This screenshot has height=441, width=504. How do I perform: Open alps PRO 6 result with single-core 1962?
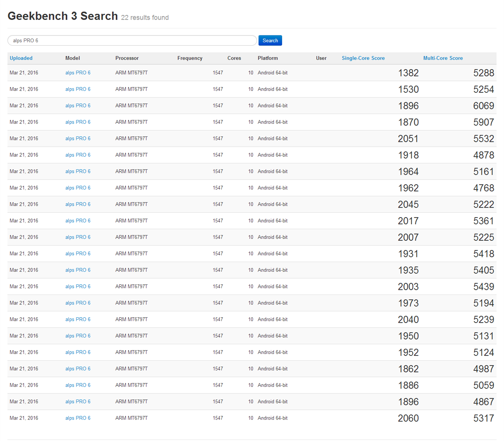pos(78,188)
